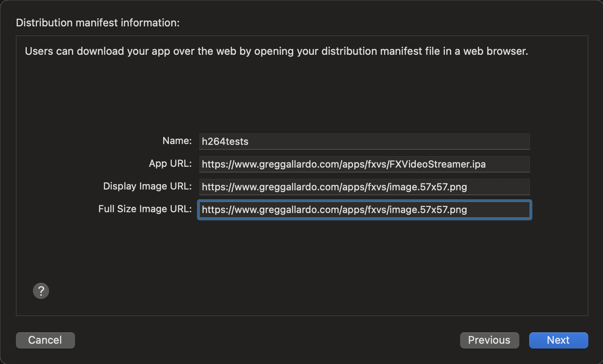Cancel the distribution manifest dialog

click(45, 340)
